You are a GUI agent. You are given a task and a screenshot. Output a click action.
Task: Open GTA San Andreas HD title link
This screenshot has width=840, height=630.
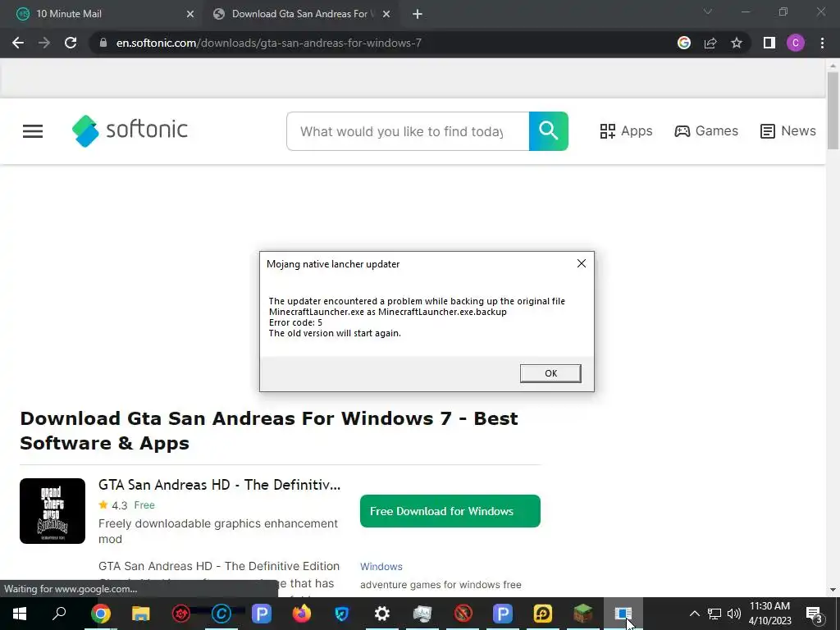click(219, 485)
